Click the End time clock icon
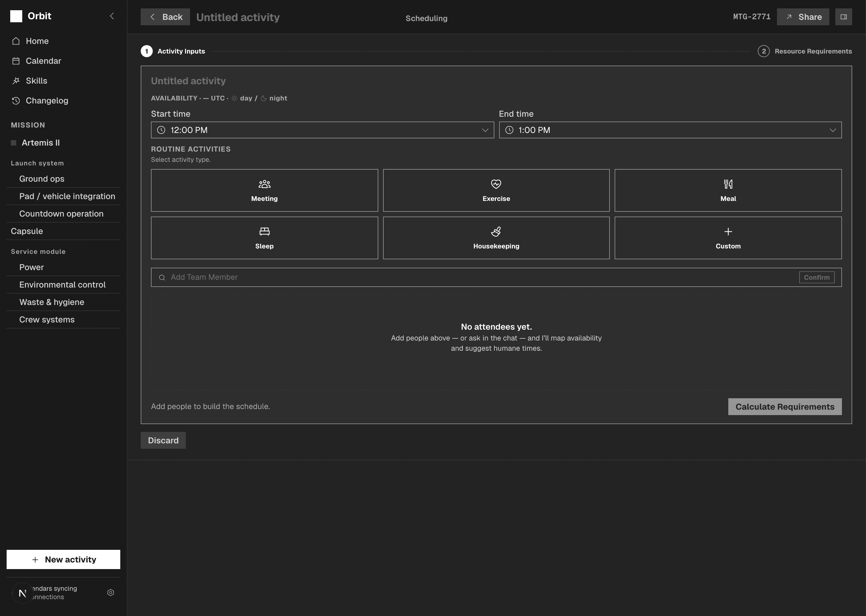 click(509, 130)
